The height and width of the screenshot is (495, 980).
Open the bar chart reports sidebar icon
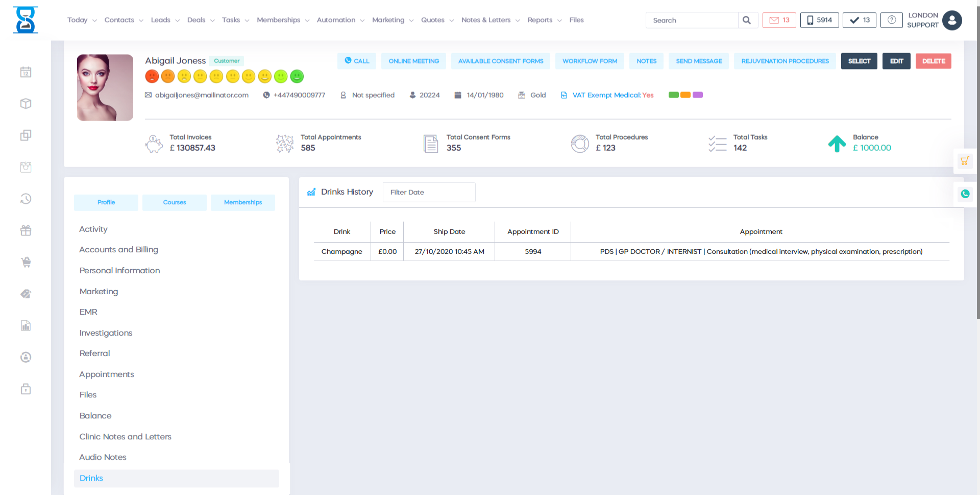pyautogui.click(x=26, y=325)
